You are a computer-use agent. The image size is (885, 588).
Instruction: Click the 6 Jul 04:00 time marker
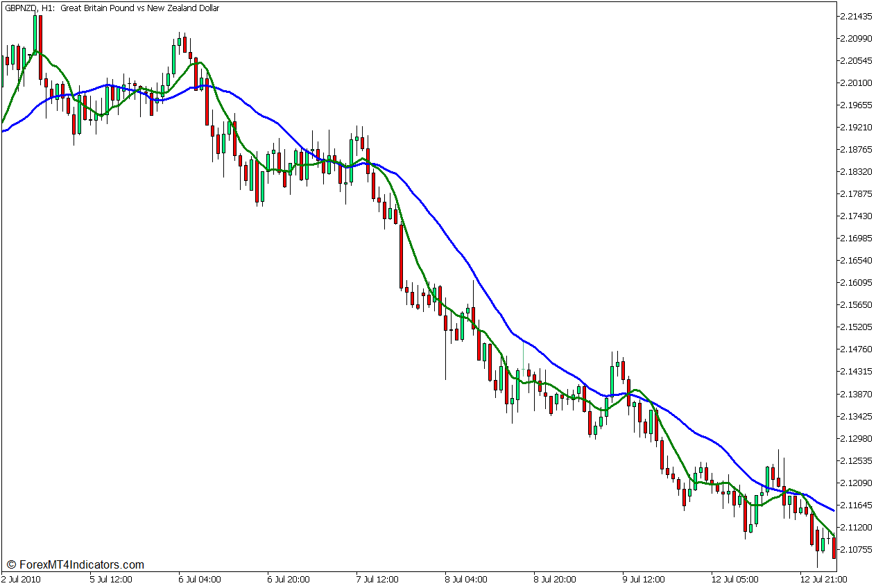click(x=200, y=580)
